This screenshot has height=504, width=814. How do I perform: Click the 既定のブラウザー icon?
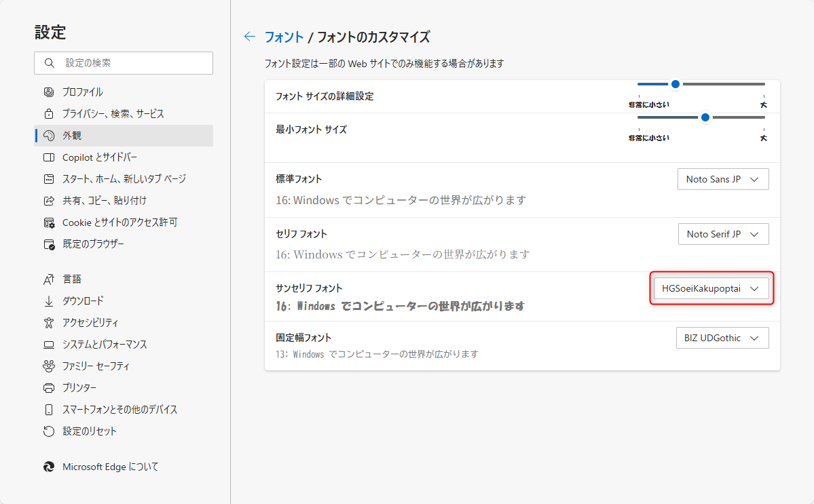point(49,244)
